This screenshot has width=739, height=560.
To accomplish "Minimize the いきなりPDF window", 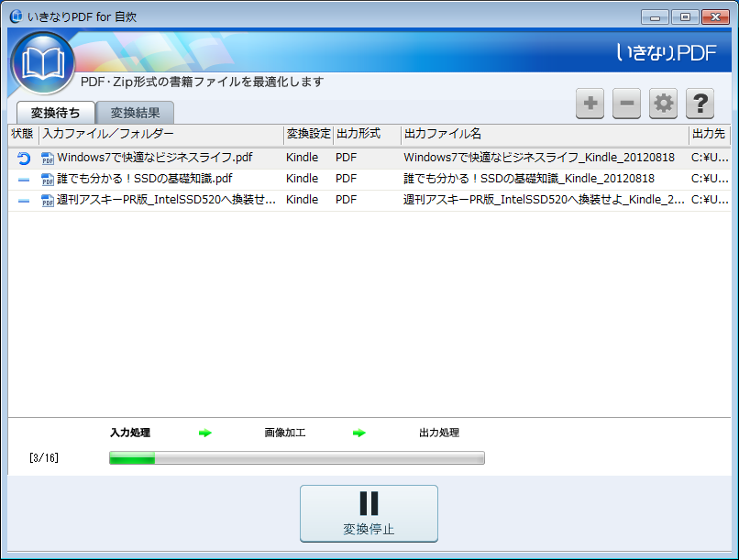I will click(655, 17).
